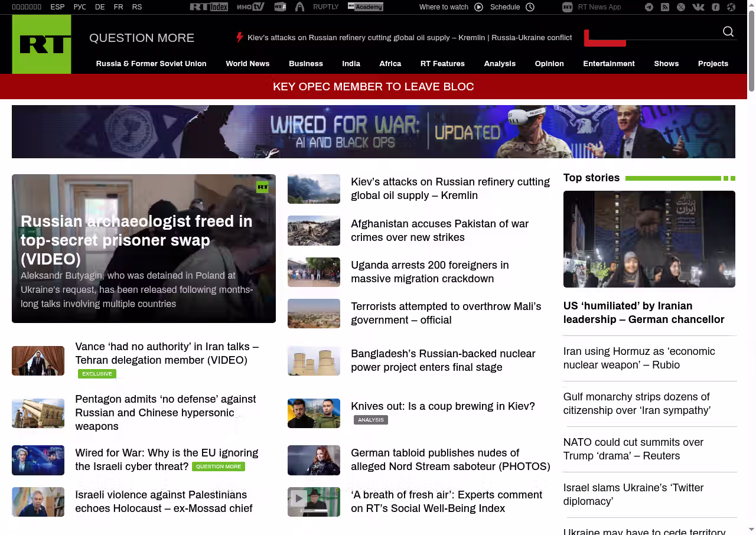
Task: Open the Wired for War banner image
Action: coord(373,132)
